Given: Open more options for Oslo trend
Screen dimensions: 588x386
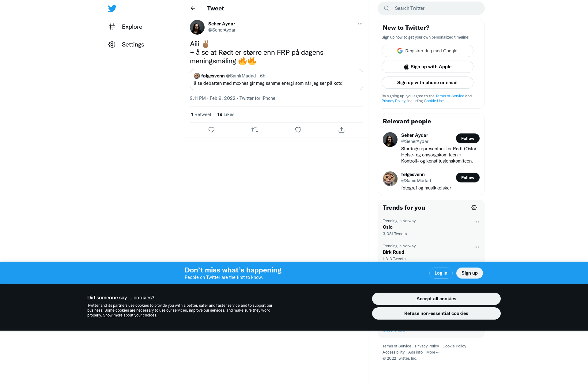Looking at the screenshot, I should [x=477, y=222].
